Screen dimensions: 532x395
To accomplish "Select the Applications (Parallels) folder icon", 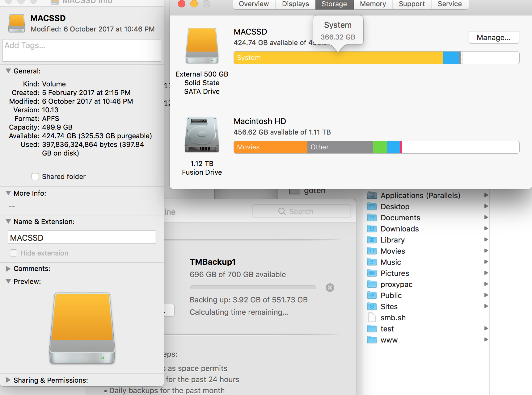I will click(372, 195).
